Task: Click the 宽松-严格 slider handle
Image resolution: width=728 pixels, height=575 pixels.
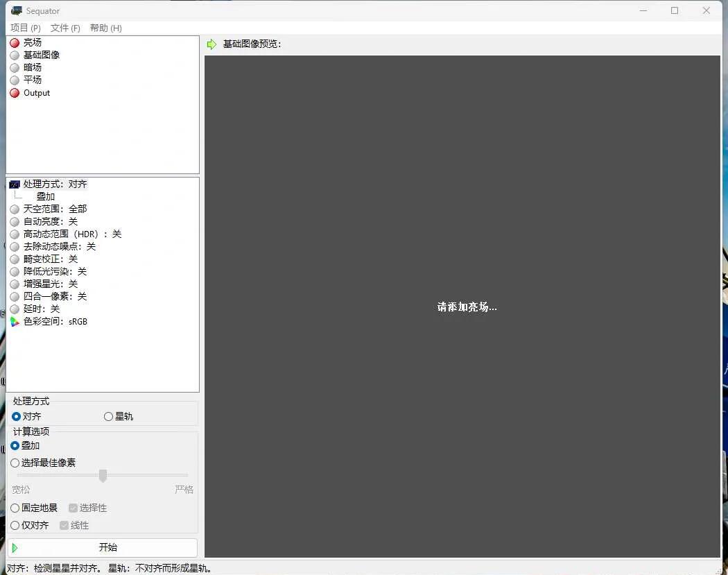Action: tap(103, 475)
